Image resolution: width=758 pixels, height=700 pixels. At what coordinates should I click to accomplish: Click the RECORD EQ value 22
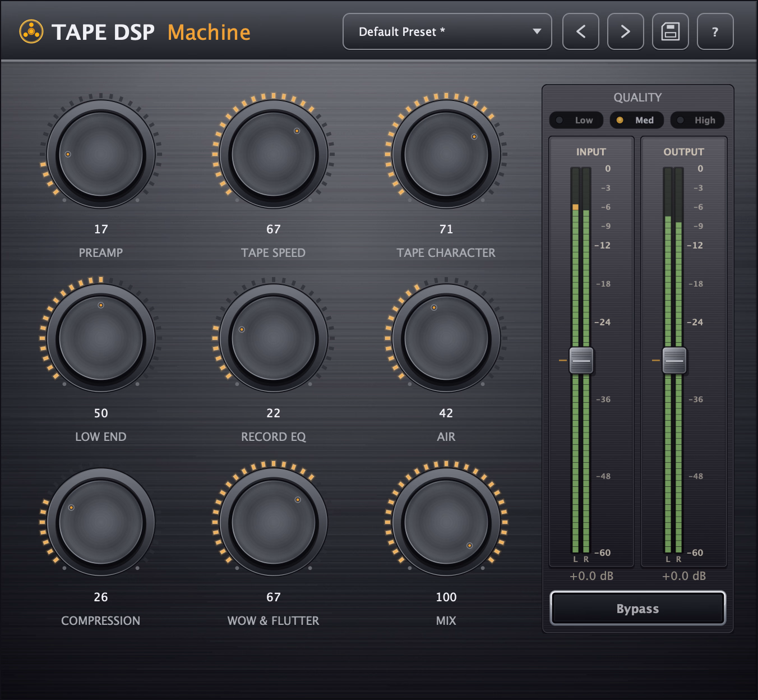click(274, 413)
